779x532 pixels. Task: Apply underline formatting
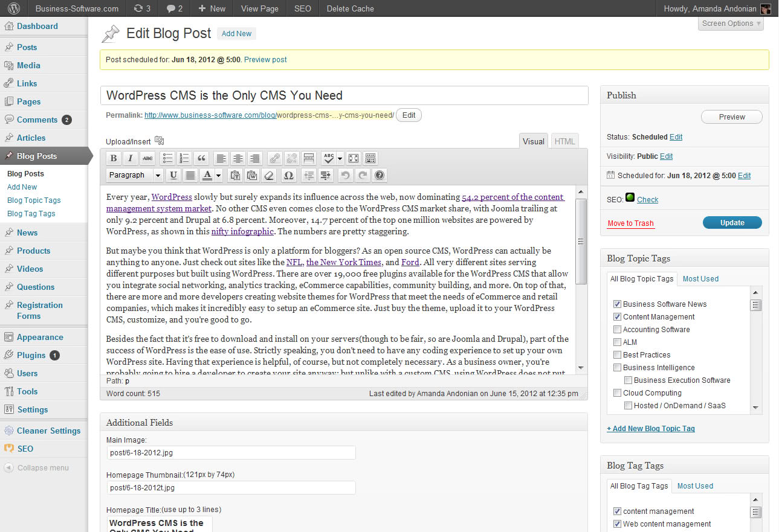173,175
